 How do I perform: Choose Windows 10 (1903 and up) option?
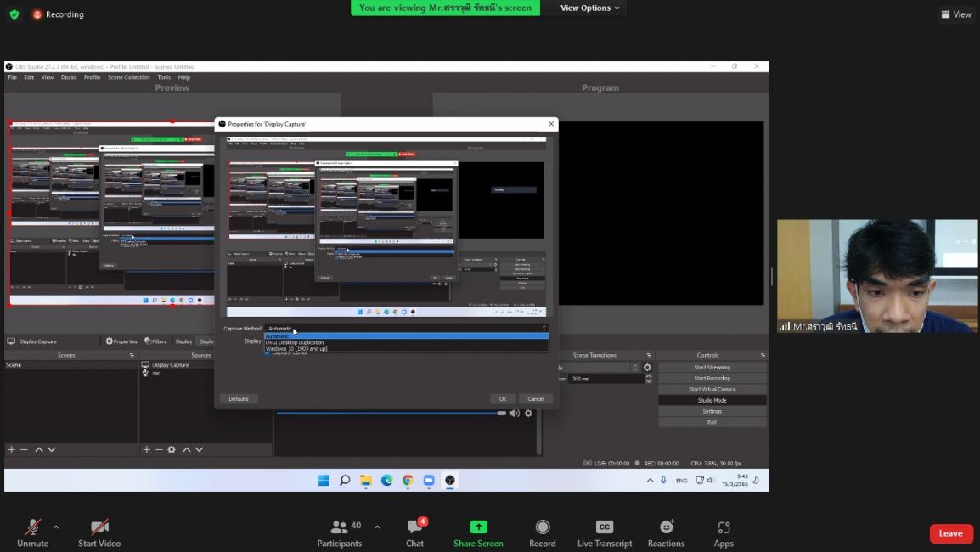click(x=406, y=349)
